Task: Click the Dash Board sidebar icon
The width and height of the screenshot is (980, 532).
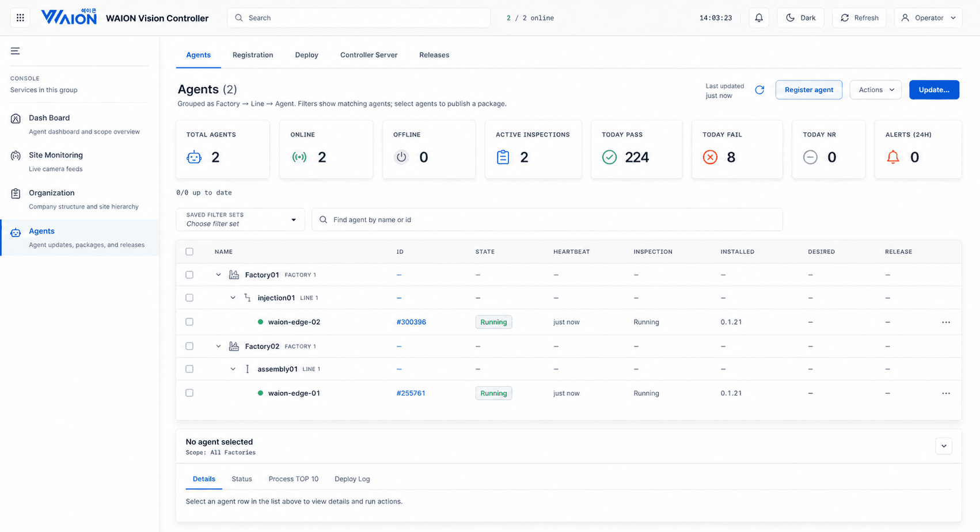Action: pos(16,119)
